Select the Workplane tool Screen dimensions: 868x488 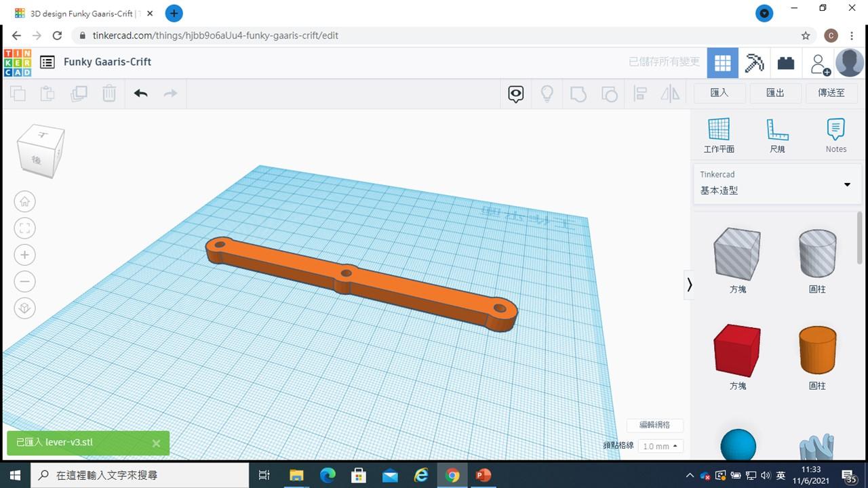point(719,136)
